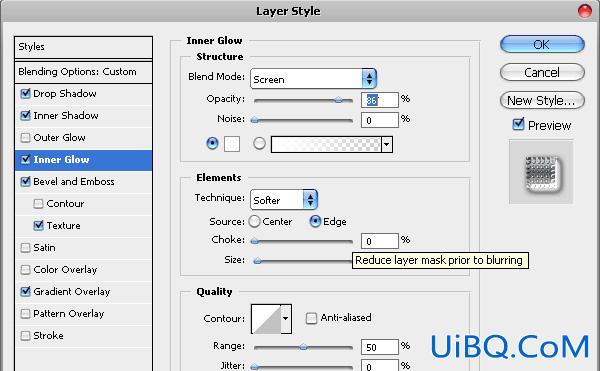
Task: Click the Noise value field
Action: pos(380,120)
